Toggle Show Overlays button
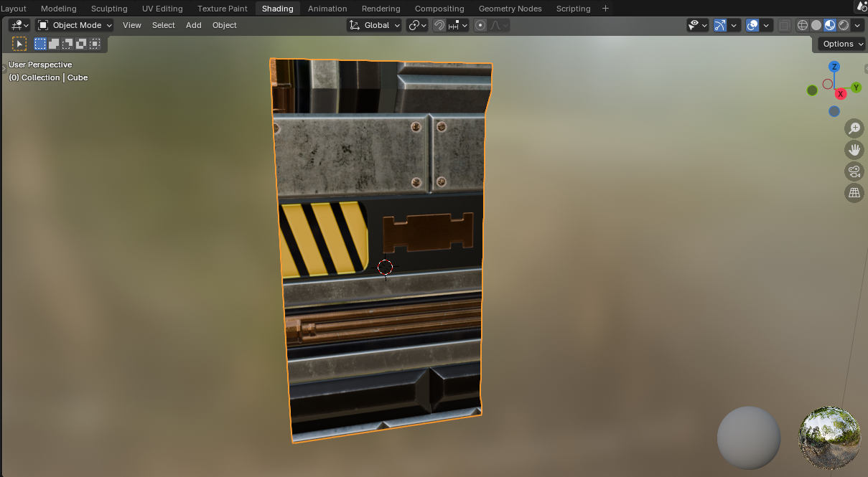Viewport: 868px width, 477px height. coord(752,25)
